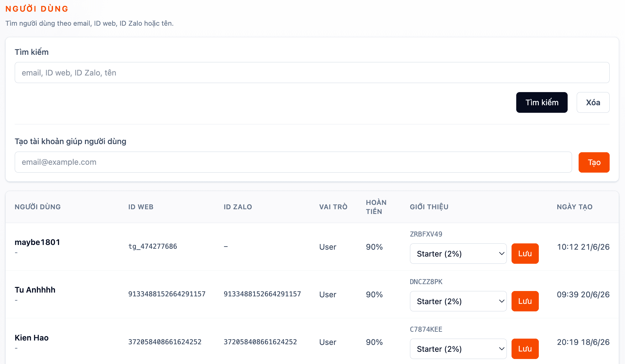Save referral tier with Lưu for maybe1801
The height and width of the screenshot is (364, 625).
(525, 254)
